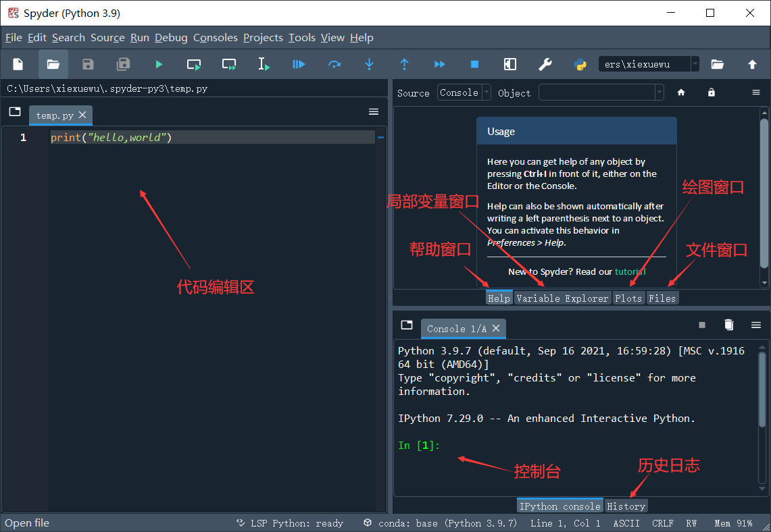
Task: Start debugging the file icon
Action: point(299,64)
